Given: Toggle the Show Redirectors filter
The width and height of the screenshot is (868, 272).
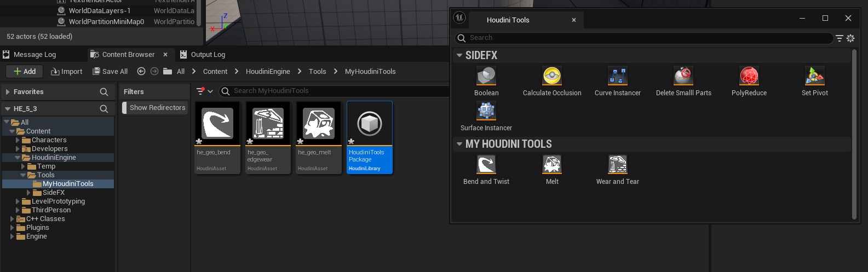Looking at the screenshot, I should [x=154, y=108].
